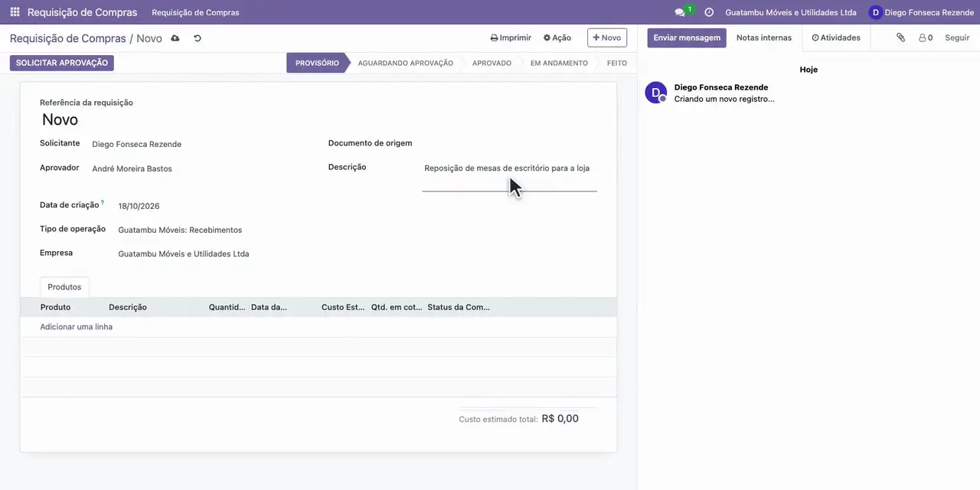Open the company switcher Guatambu Móveis e Utilidades
Viewport: 980px width, 490px height.
tap(791, 12)
